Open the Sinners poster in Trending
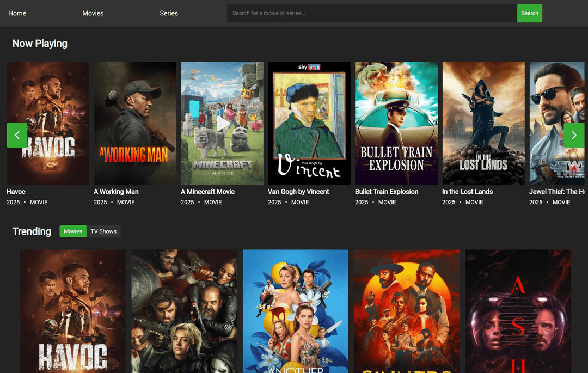The image size is (588, 373). coord(407,310)
